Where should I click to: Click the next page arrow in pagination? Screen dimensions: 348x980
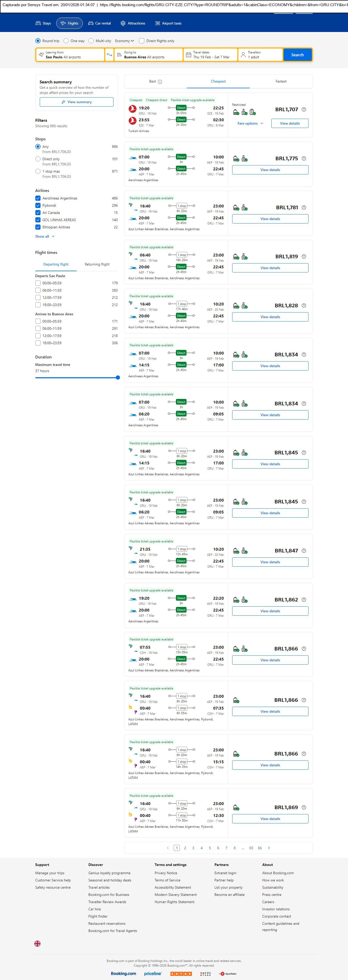269,848
